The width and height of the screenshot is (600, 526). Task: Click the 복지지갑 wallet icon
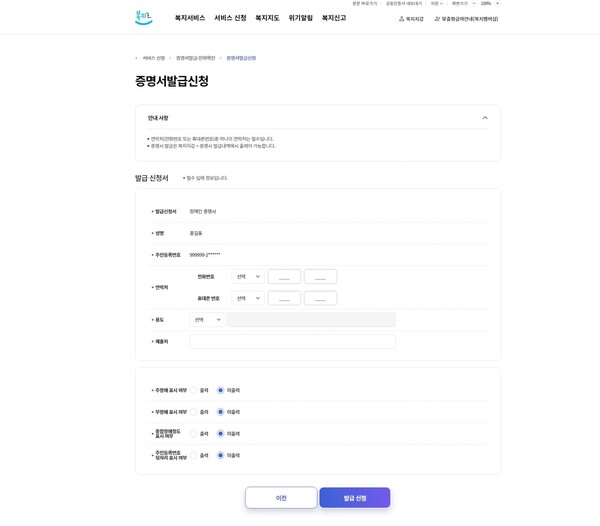402,19
